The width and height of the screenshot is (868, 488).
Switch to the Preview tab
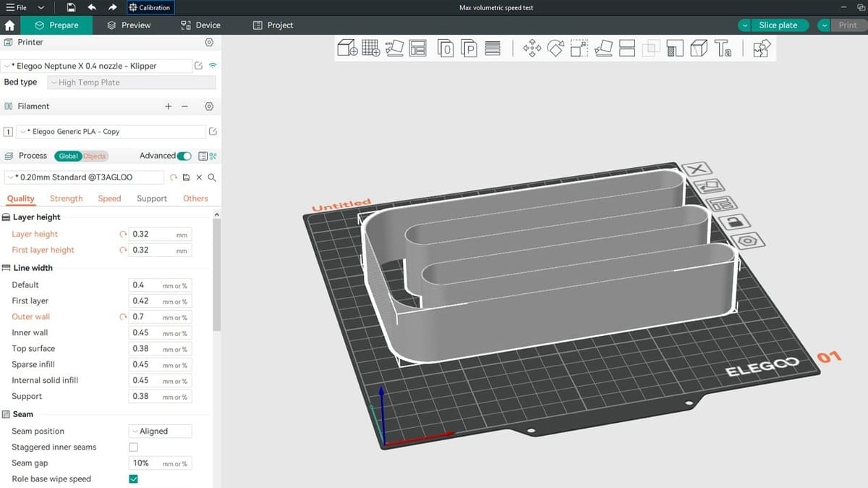129,25
